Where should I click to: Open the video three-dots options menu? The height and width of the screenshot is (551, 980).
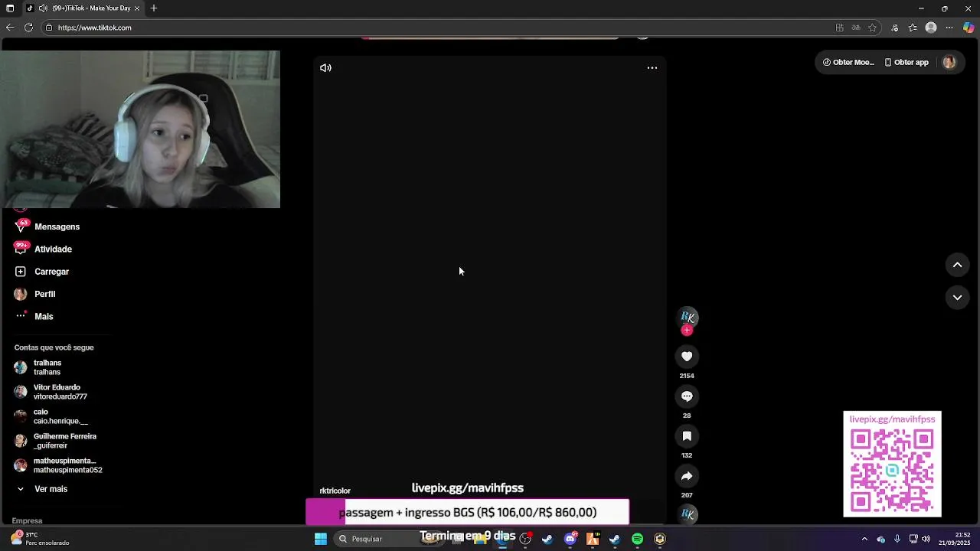tap(652, 68)
